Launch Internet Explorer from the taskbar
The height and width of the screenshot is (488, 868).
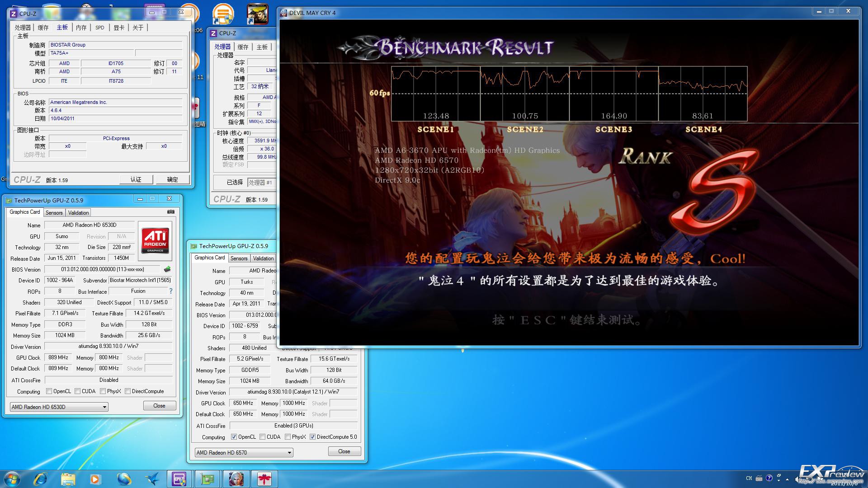[41, 479]
